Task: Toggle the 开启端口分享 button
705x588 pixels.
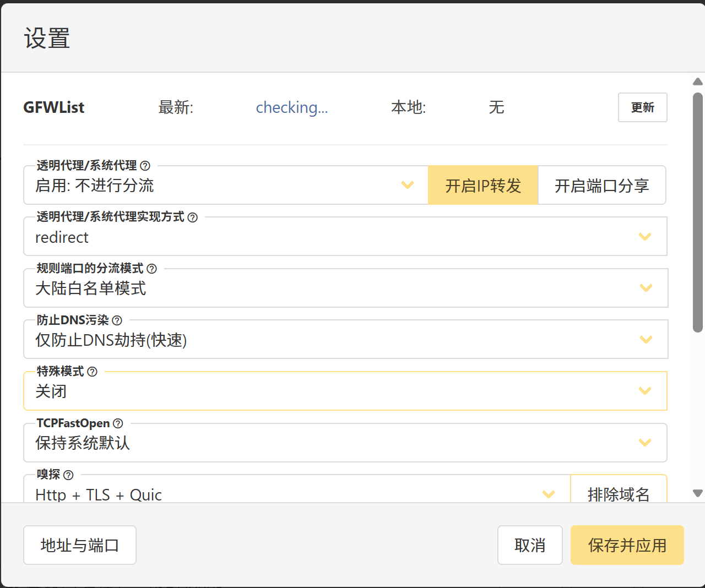Action: tap(601, 186)
